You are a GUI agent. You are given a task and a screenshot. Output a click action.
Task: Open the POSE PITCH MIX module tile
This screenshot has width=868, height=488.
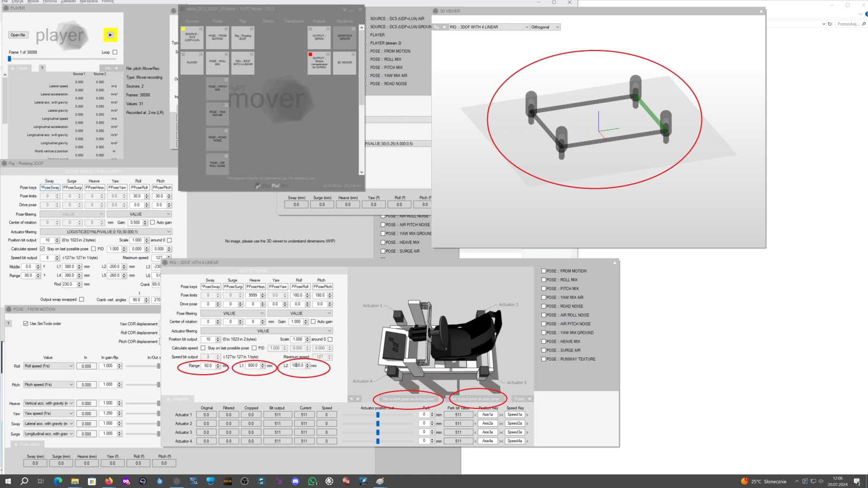218,88
